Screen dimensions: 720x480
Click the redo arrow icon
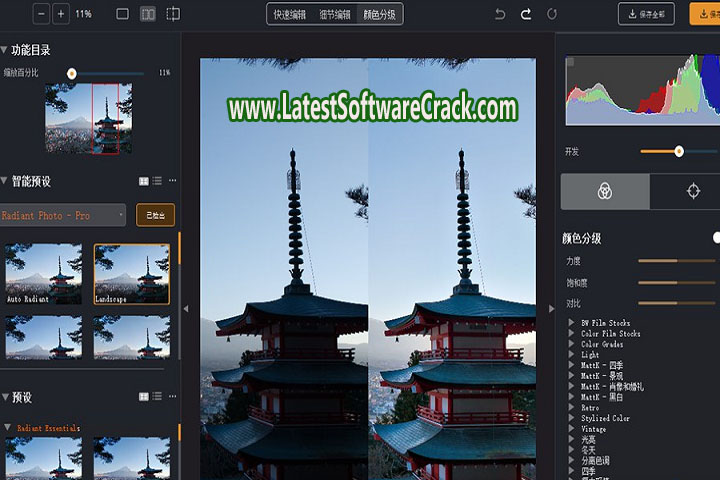click(526, 14)
